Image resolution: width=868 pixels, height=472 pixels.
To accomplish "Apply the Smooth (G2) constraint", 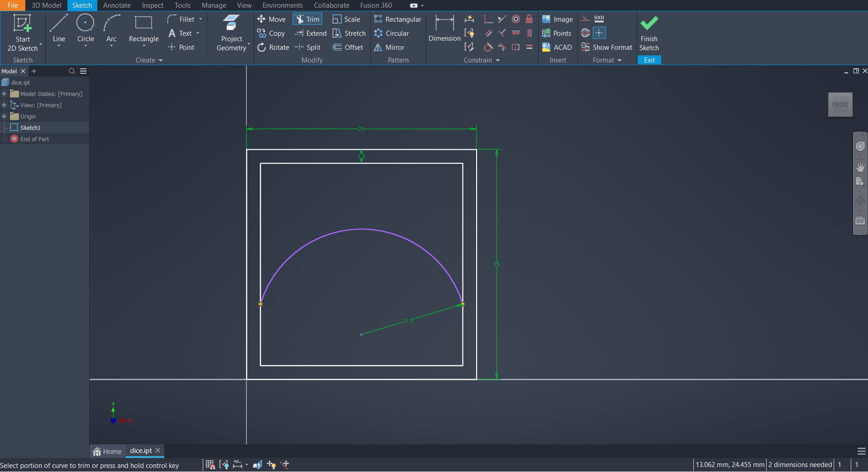I will click(502, 47).
